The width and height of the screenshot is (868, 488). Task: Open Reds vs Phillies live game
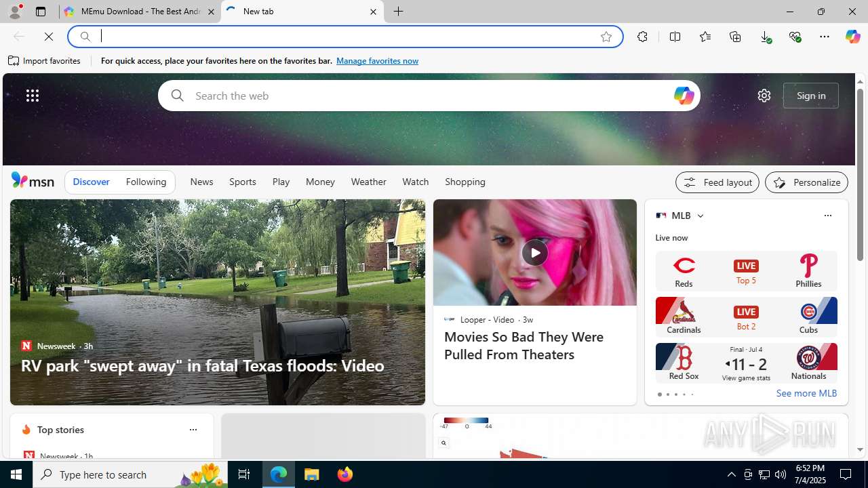point(746,271)
